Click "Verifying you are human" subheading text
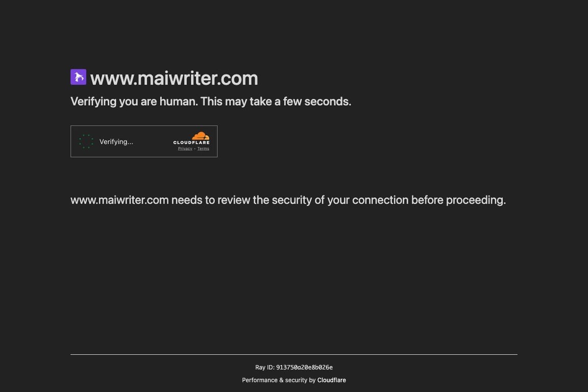The width and height of the screenshot is (588, 392). [134, 102]
